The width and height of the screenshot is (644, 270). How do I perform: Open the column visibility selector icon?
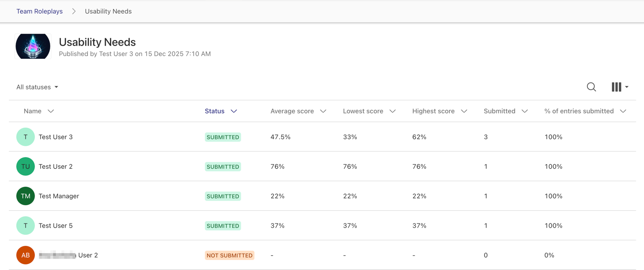point(619,87)
